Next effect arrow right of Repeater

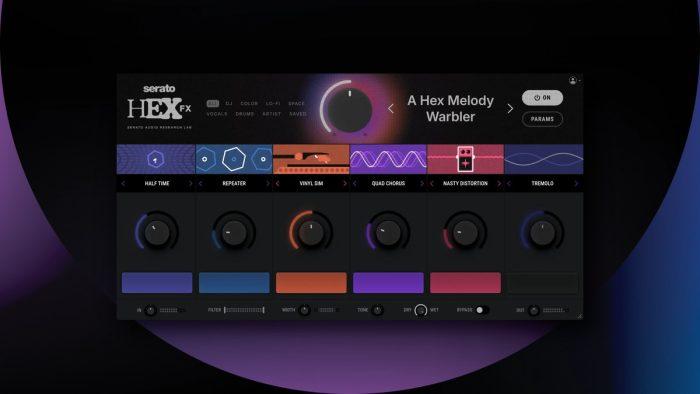pyautogui.click(x=268, y=183)
